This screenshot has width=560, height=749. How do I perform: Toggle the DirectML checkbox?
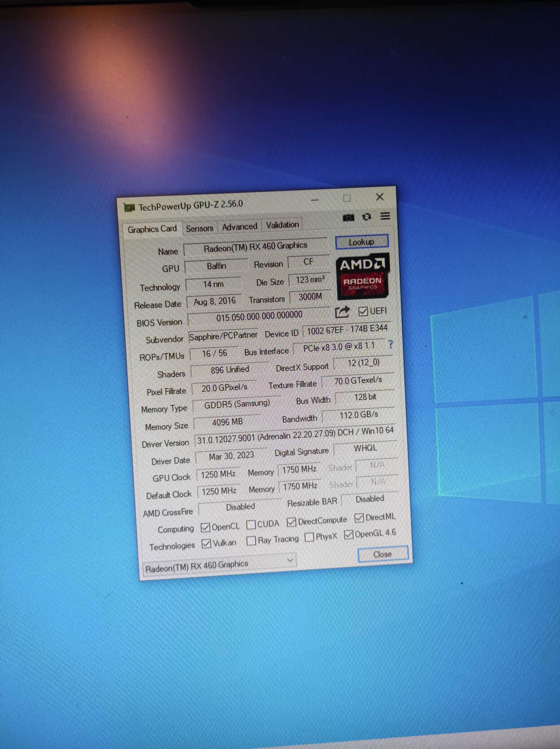359,518
